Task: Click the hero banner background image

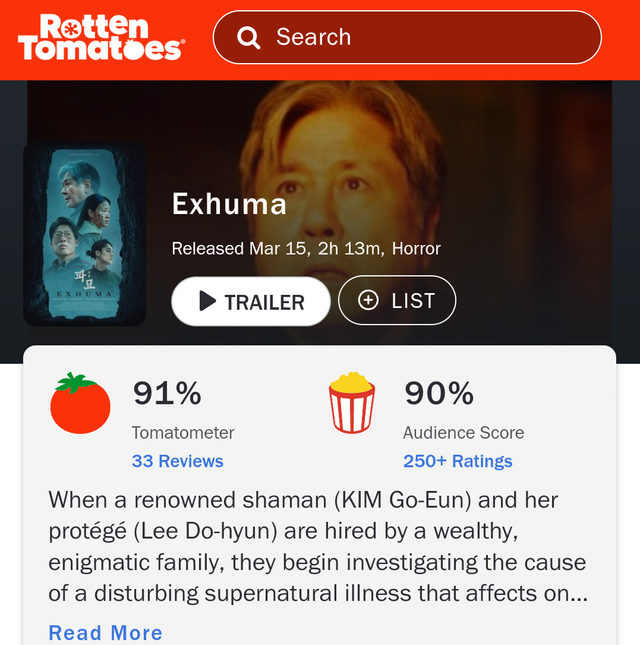Action: coord(514,165)
